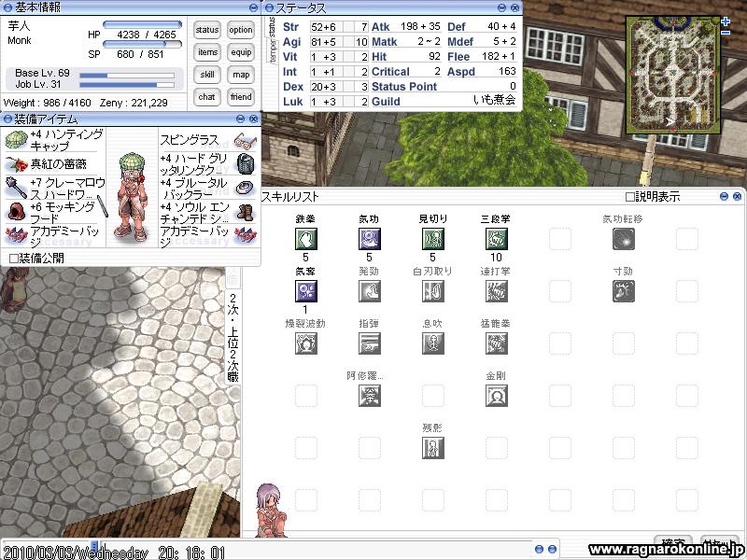
Task: Click the +6 モッキングフード hood icon
Action: point(16,212)
